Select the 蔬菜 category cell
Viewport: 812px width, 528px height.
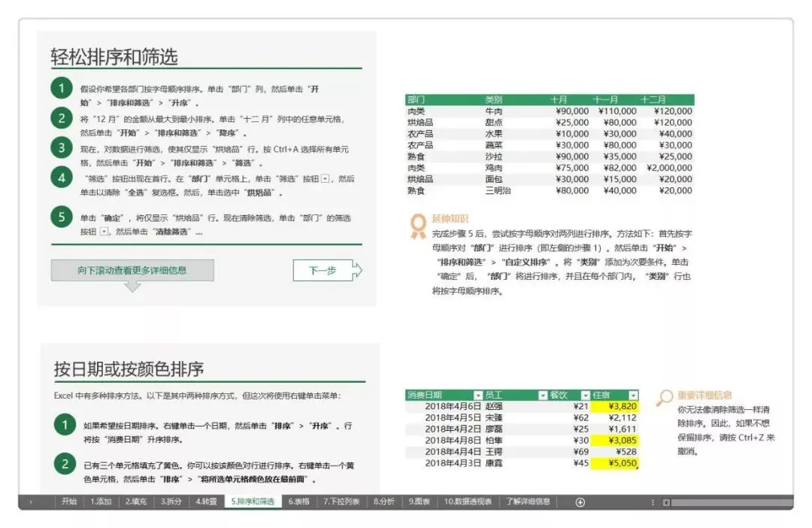510,145
